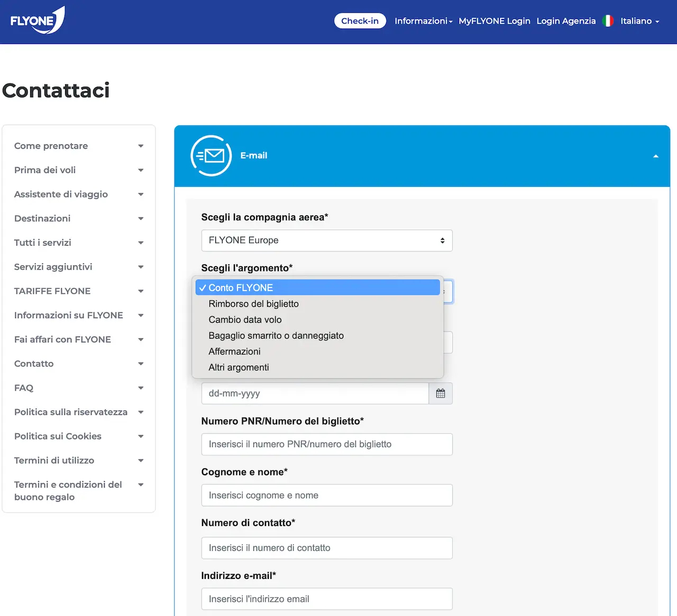Click the Contattaci page heading

click(x=56, y=90)
